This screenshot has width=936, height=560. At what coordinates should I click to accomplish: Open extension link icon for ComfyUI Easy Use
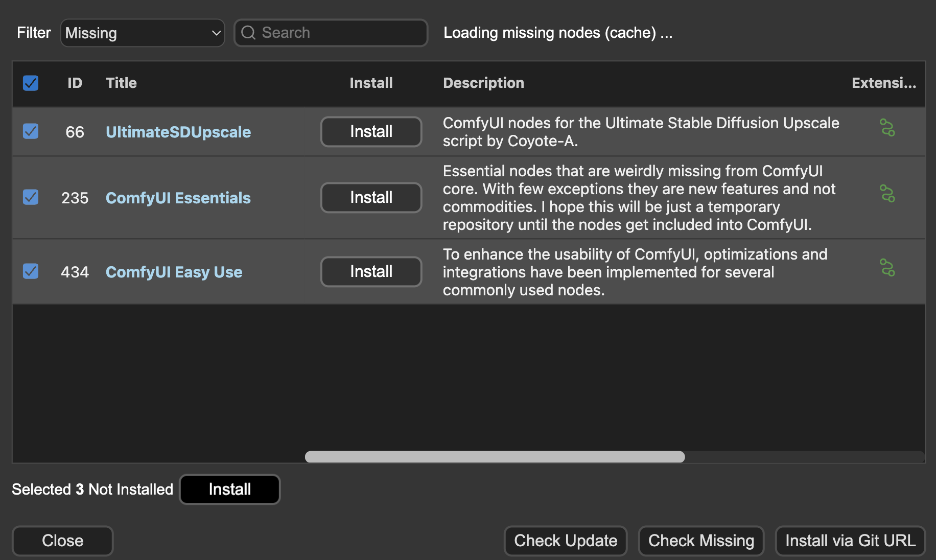887,268
